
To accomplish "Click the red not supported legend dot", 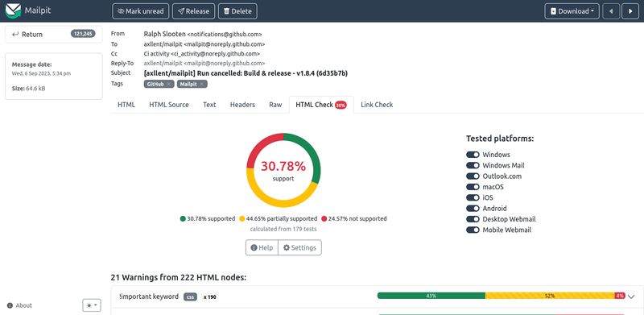I will (x=324, y=219).
